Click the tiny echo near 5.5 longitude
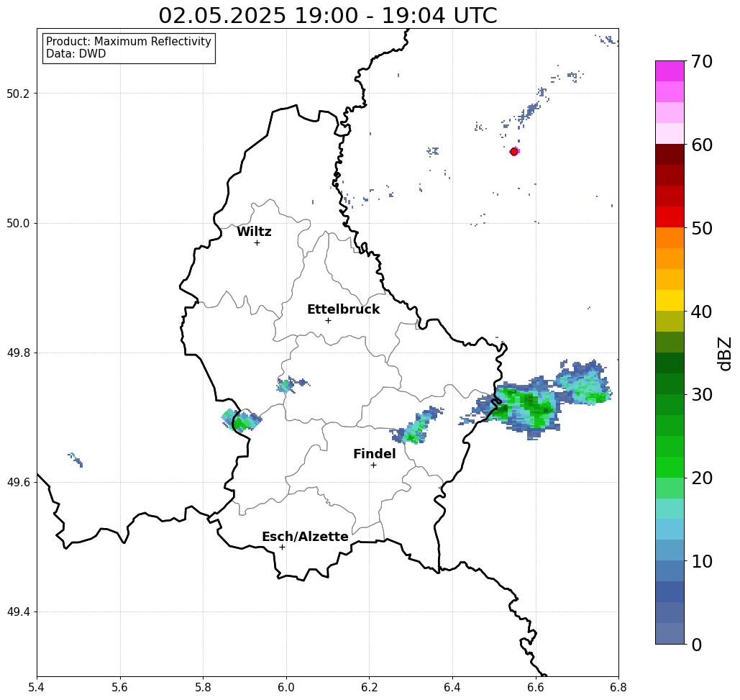 click(x=76, y=459)
